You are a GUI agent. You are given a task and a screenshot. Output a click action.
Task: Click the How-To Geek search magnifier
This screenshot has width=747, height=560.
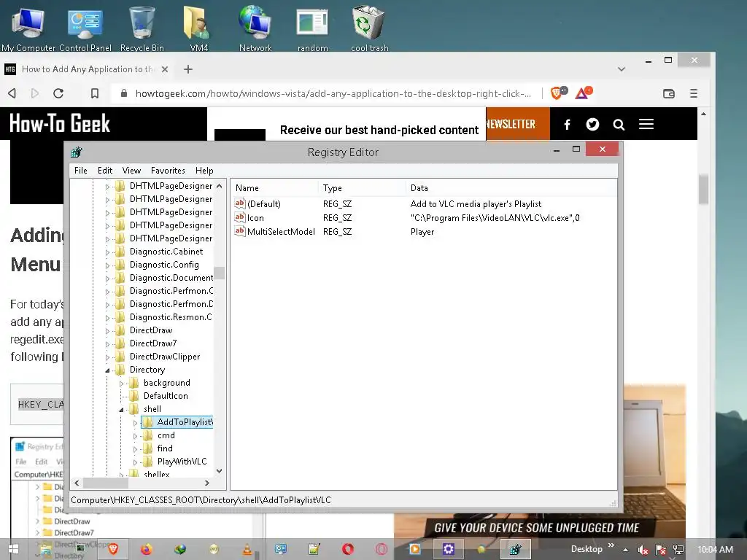(x=619, y=125)
